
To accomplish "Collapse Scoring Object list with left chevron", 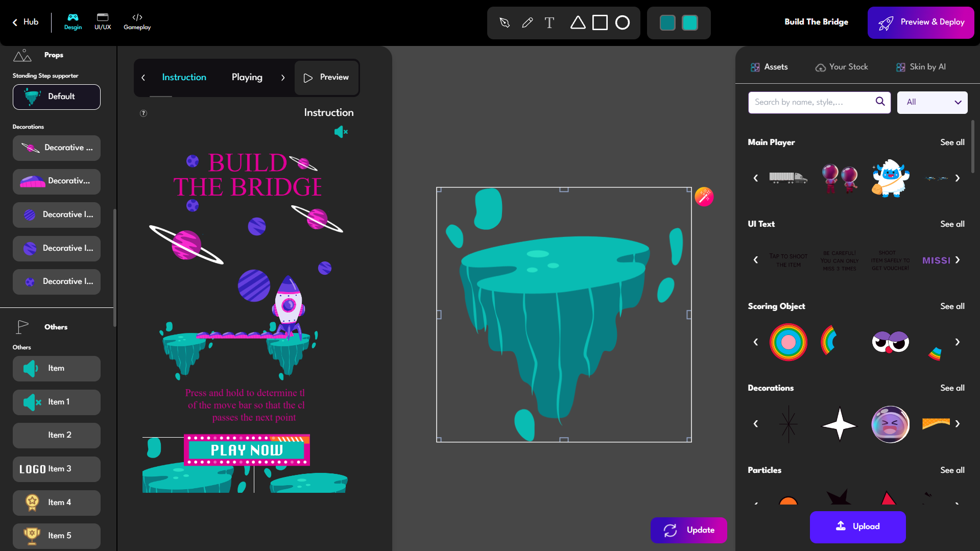I will tap(756, 342).
